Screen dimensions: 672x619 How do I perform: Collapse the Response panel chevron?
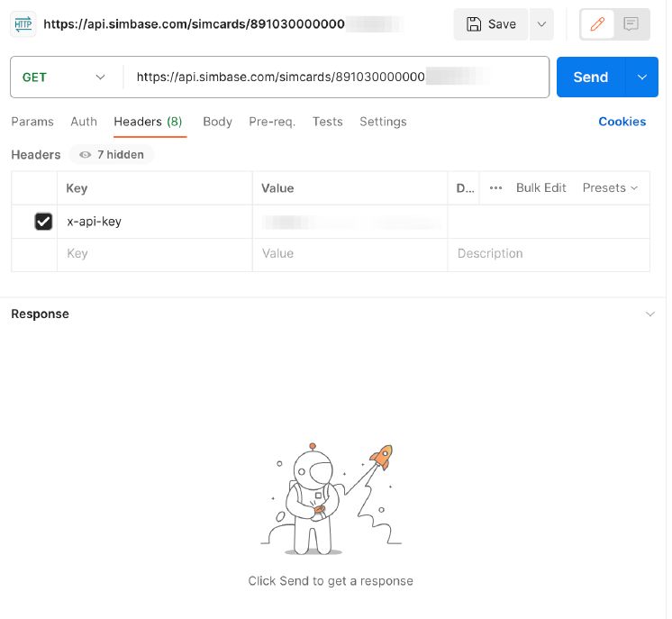650,314
